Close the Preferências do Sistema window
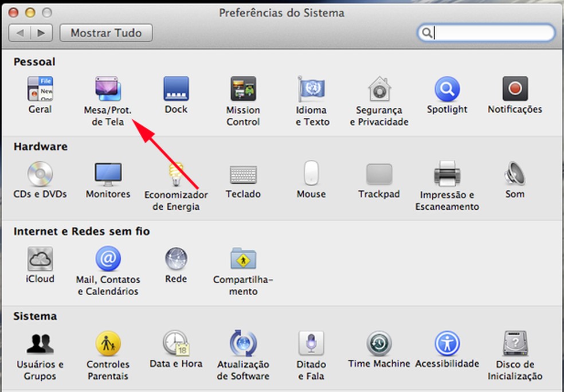564x392 pixels. [13, 13]
